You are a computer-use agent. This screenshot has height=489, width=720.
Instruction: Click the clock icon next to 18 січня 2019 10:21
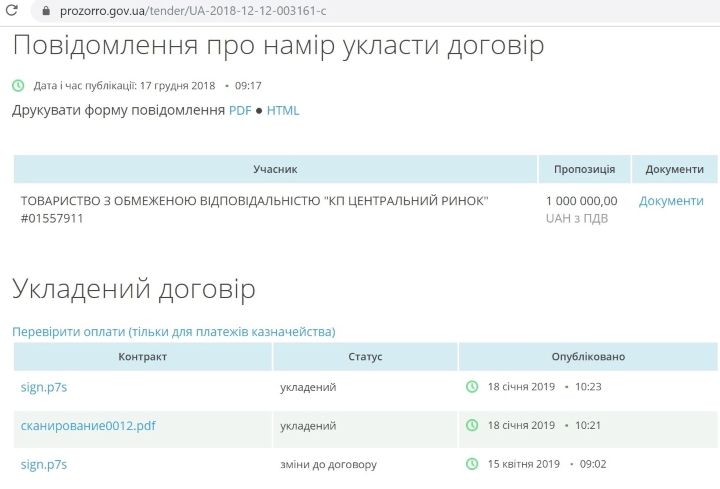472,425
